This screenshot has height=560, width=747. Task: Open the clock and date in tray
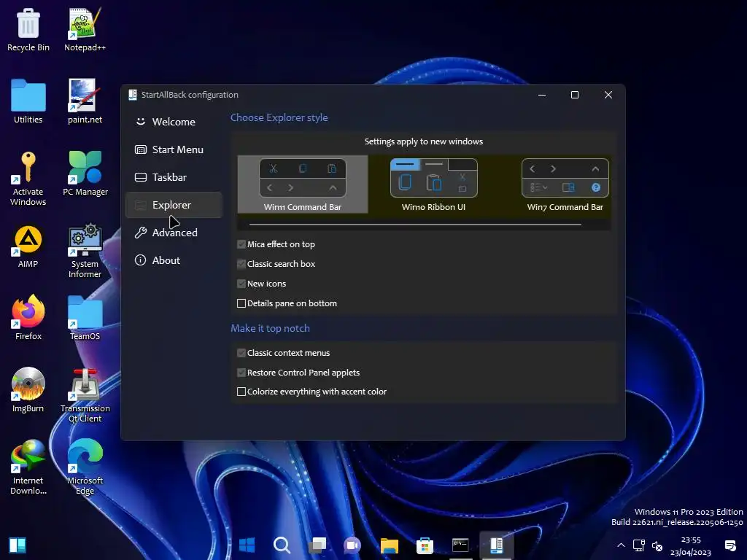(691, 545)
